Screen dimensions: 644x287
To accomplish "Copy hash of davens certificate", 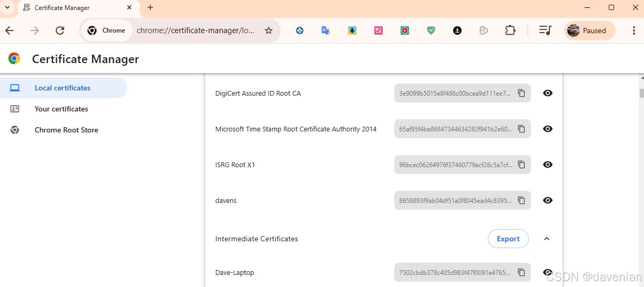I will tap(522, 200).
